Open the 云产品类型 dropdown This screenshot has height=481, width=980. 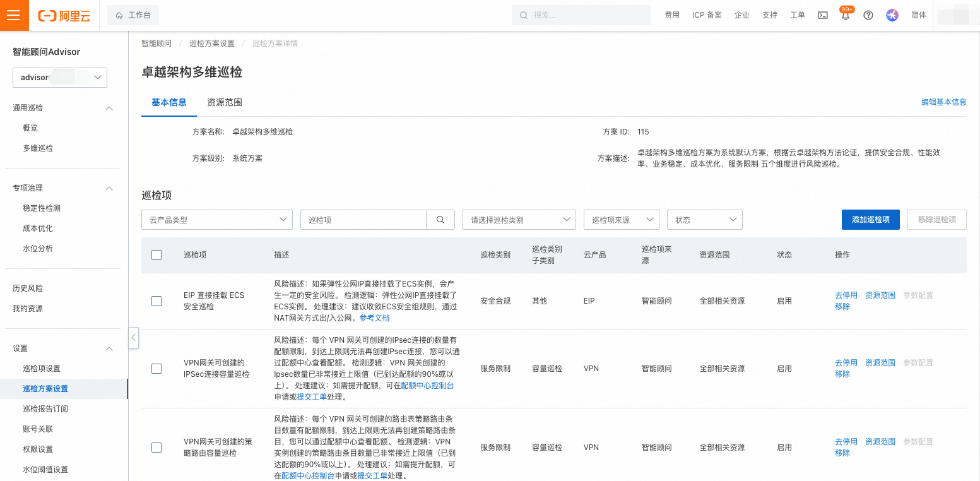tap(217, 220)
